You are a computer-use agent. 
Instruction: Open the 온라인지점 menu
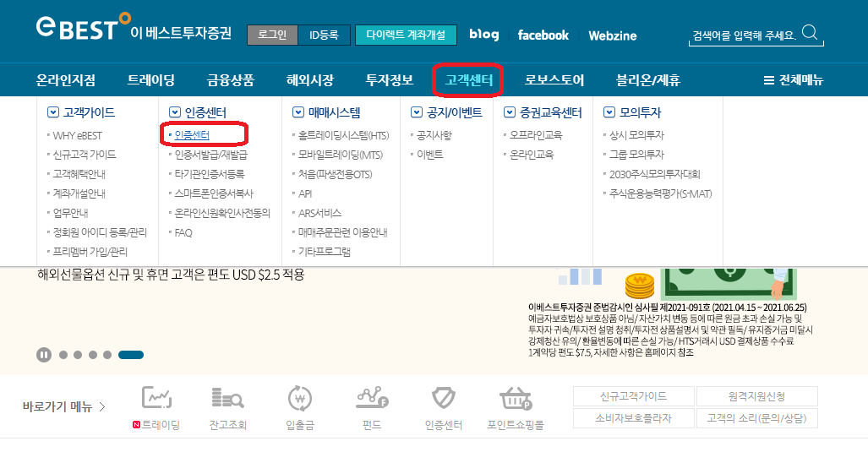point(66,80)
